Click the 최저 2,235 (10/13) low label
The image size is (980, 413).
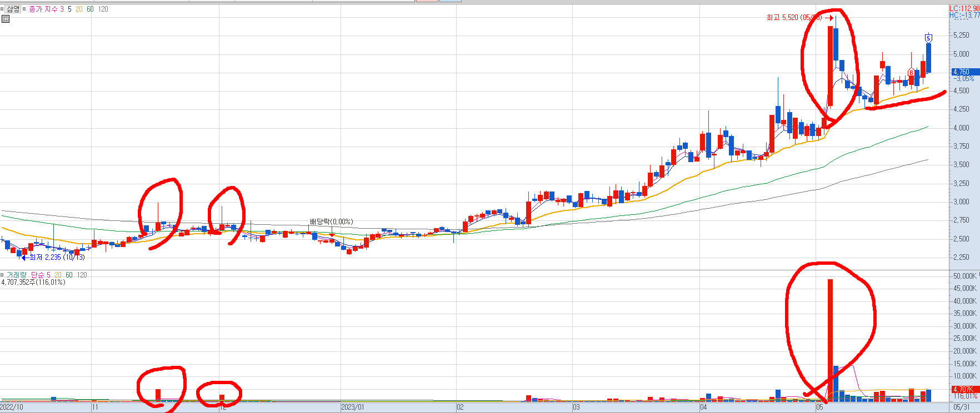pyautogui.click(x=57, y=257)
